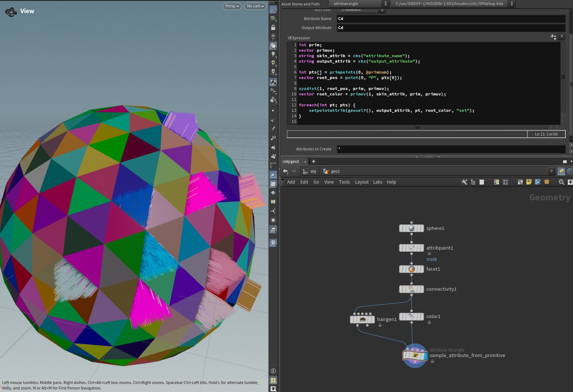The image size is (573, 392).
Task: Open the network pane options arrow
Action: click(x=571, y=161)
